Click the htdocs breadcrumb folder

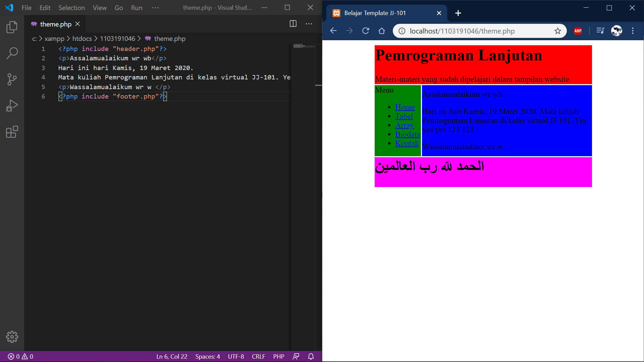click(82, 39)
